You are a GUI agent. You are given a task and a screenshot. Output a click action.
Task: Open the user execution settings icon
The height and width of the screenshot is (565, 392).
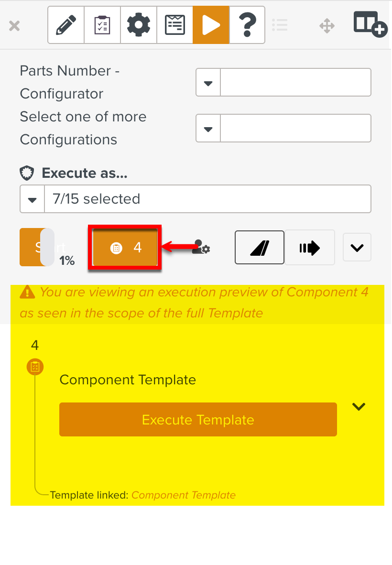point(200,248)
